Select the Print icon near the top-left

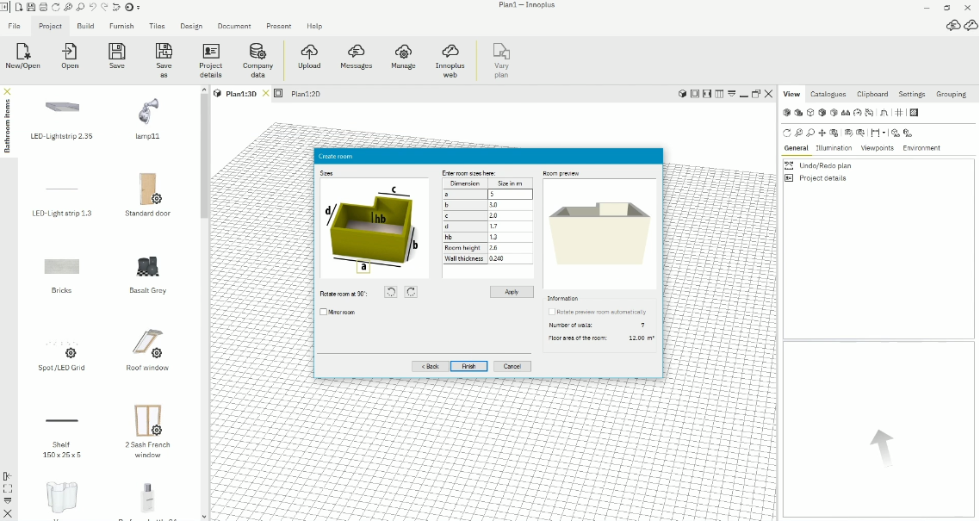[43, 7]
